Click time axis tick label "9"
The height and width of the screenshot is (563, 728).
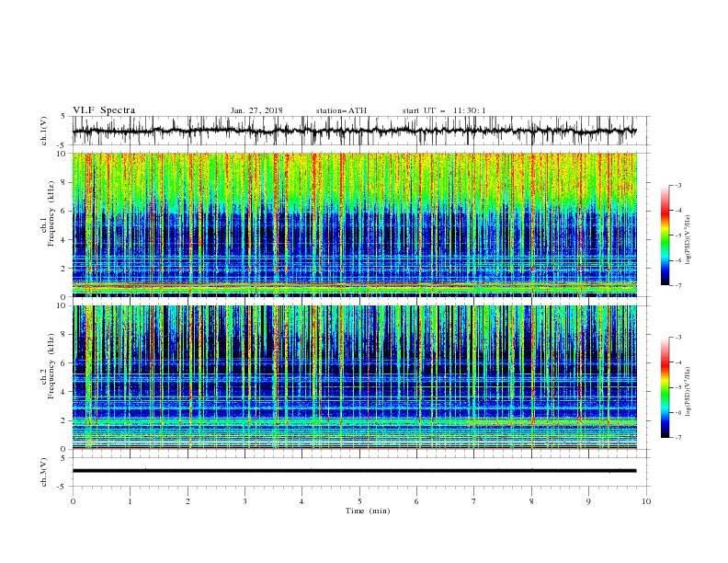(588, 501)
